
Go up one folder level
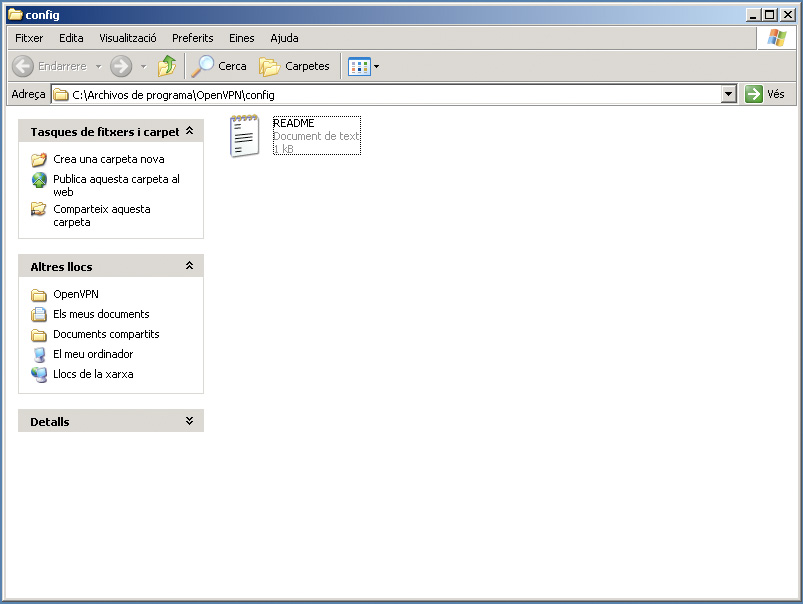167,66
